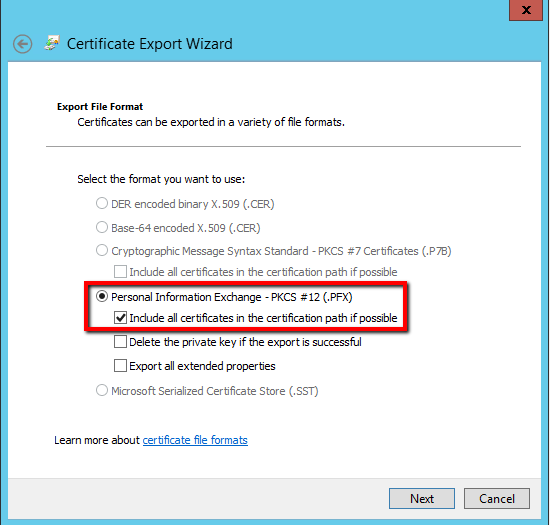
Task: Click the Certificates can be exported description text
Action: (x=211, y=122)
